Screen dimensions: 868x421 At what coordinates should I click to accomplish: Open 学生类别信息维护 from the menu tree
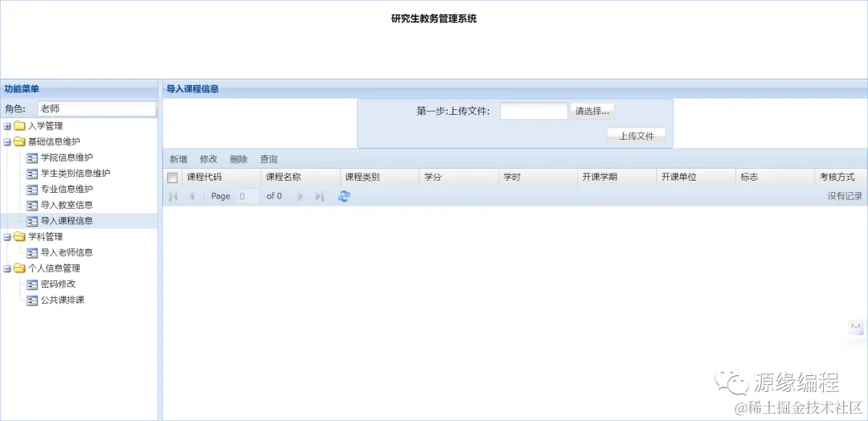pos(76,174)
